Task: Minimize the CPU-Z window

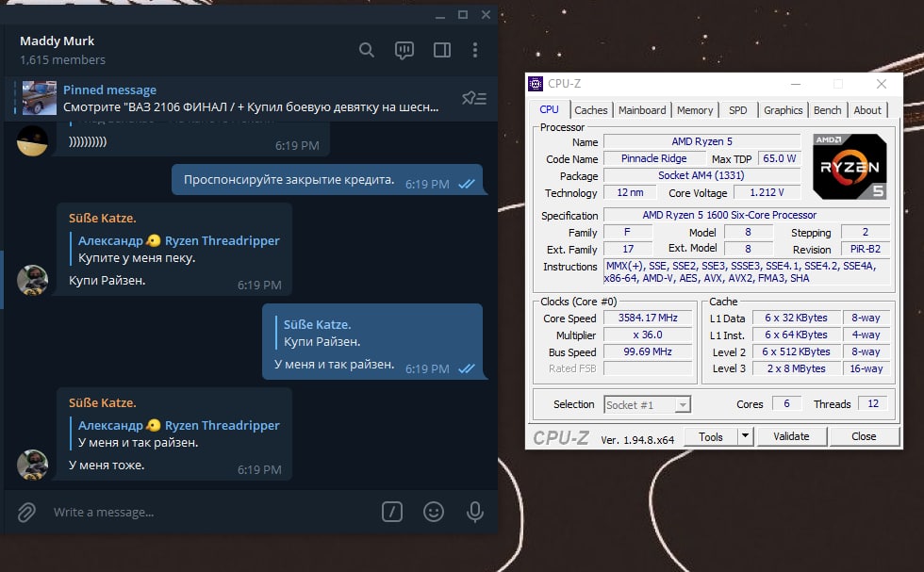Action: click(x=796, y=84)
